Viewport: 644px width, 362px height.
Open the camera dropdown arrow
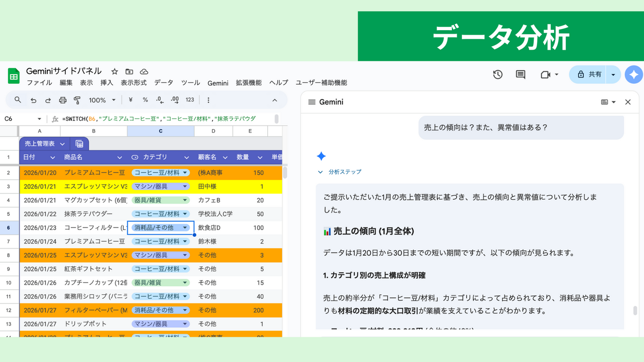(x=557, y=75)
